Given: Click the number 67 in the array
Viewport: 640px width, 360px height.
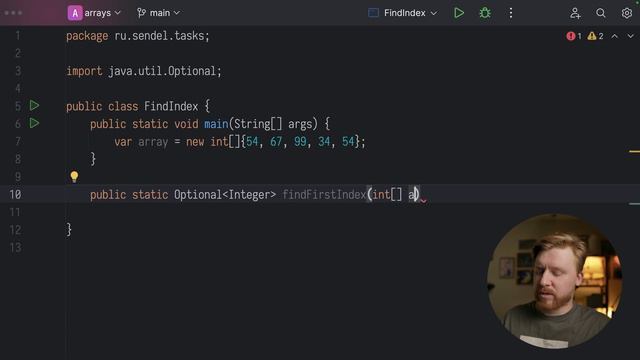Looking at the screenshot, I should (x=276, y=142).
